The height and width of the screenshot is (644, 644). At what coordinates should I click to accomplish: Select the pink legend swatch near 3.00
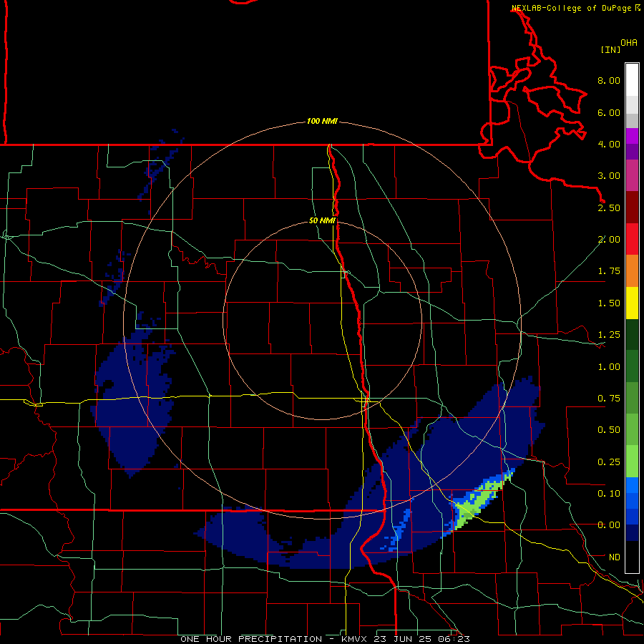[632, 176]
